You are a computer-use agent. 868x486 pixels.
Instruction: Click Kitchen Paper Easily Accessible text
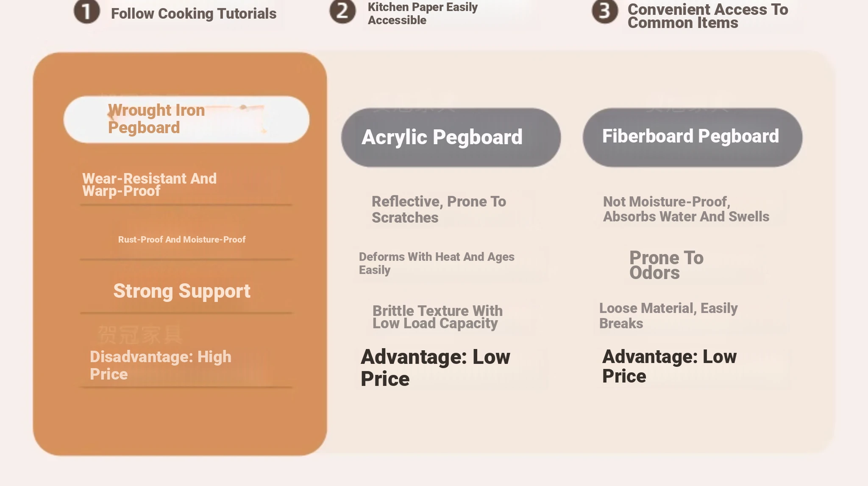click(423, 14)
